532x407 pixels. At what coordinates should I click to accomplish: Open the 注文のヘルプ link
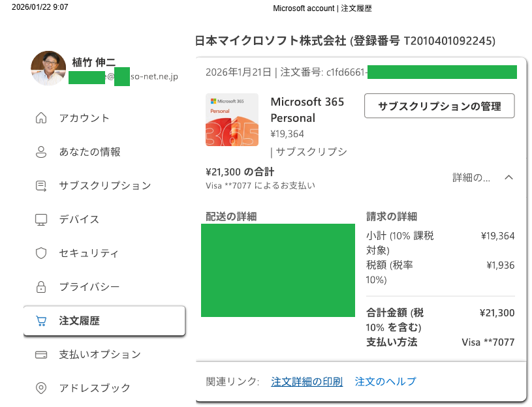[385, 382]
